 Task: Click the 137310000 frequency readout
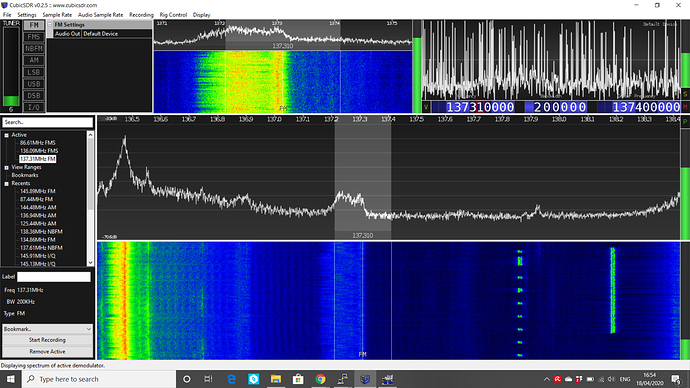(x=480, y=107)
